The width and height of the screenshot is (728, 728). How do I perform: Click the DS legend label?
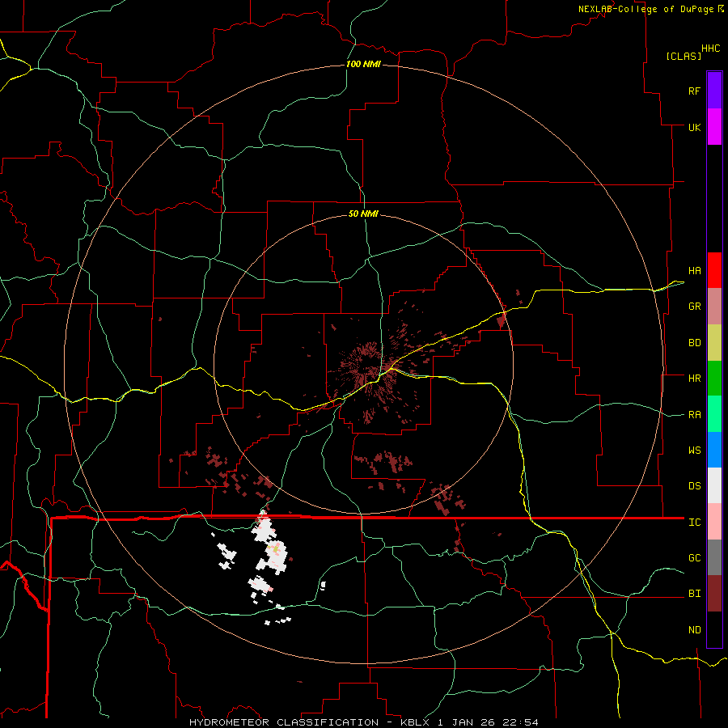pos(695,486)
